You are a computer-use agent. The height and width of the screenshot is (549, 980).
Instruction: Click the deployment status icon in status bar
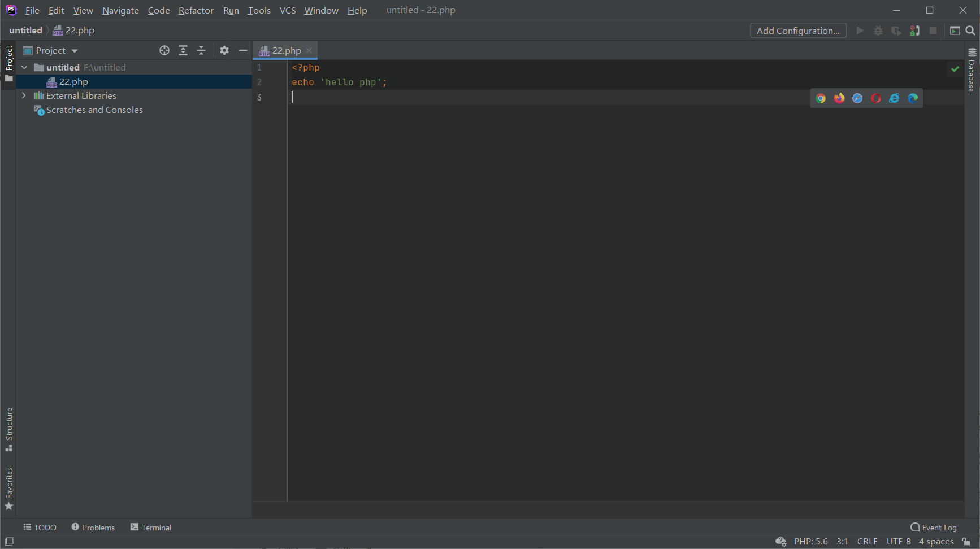click(x=781, y=542)
